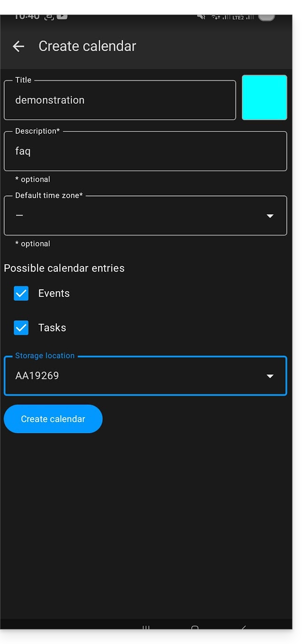The height and width of the screenshot is (644, 307).
Task: Click the Create calendar page heading
Action: [x=88, y=46]
